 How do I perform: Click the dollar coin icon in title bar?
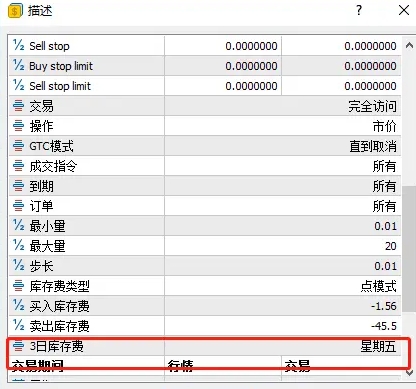(15, 11)
